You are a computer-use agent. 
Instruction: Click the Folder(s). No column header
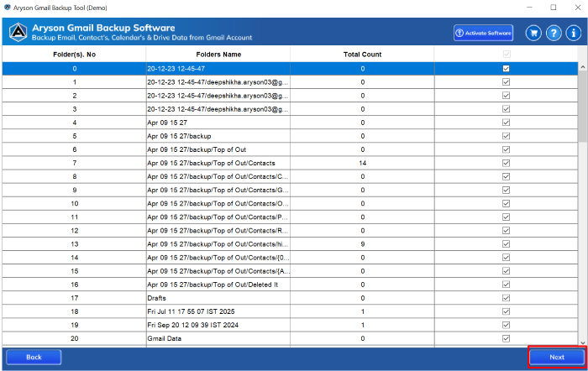[74, 55]
